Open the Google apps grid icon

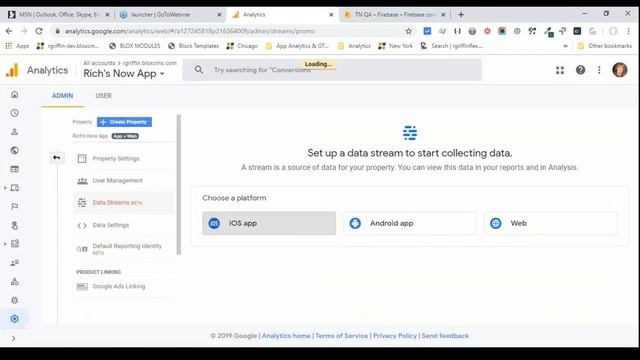(560, 70)
